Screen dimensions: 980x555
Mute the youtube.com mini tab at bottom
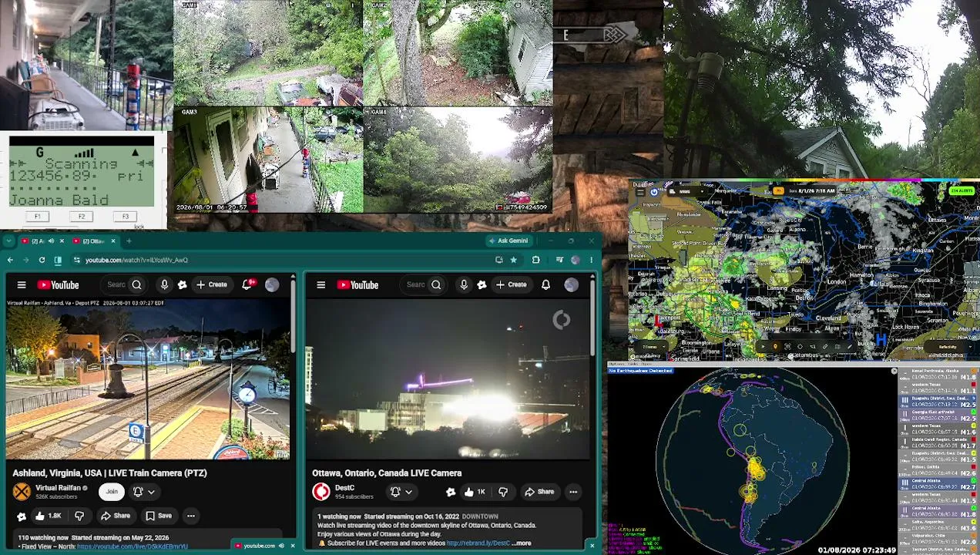coord(281,546)
